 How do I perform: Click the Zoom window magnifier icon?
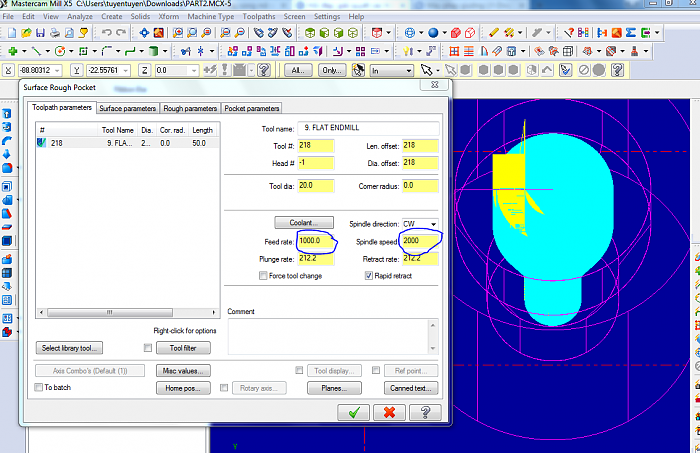[x=178, y=33]
